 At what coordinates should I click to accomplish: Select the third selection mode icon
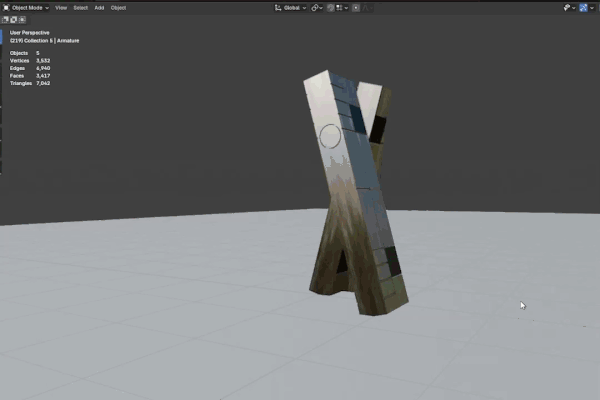[x=22, y=19]
